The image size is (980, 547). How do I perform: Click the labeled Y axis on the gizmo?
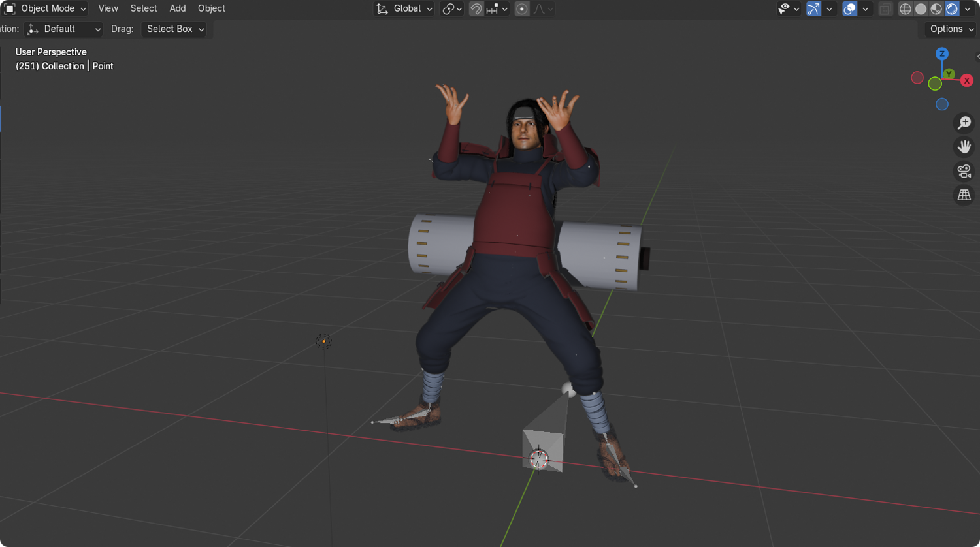(x=949, y=74)
